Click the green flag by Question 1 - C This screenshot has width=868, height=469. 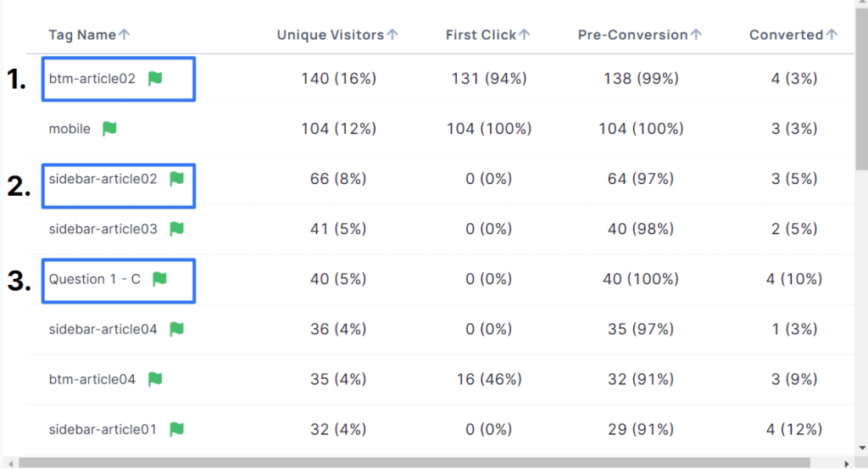pos(159,279)
